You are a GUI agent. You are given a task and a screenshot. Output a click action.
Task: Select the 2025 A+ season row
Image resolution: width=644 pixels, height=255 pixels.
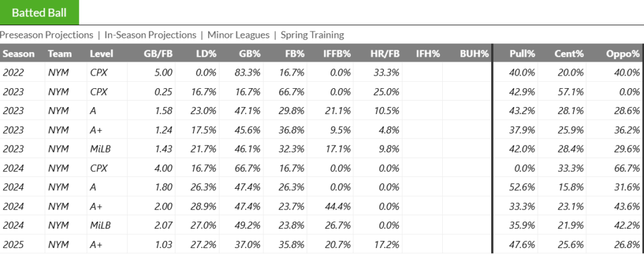[252, 244]
